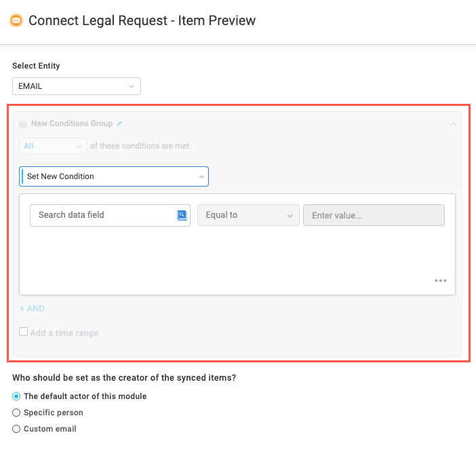Viewport: 476px width, 454px height.
Task: Open the Select Entity EMAIL dropdown
Action: pos(77,86)
